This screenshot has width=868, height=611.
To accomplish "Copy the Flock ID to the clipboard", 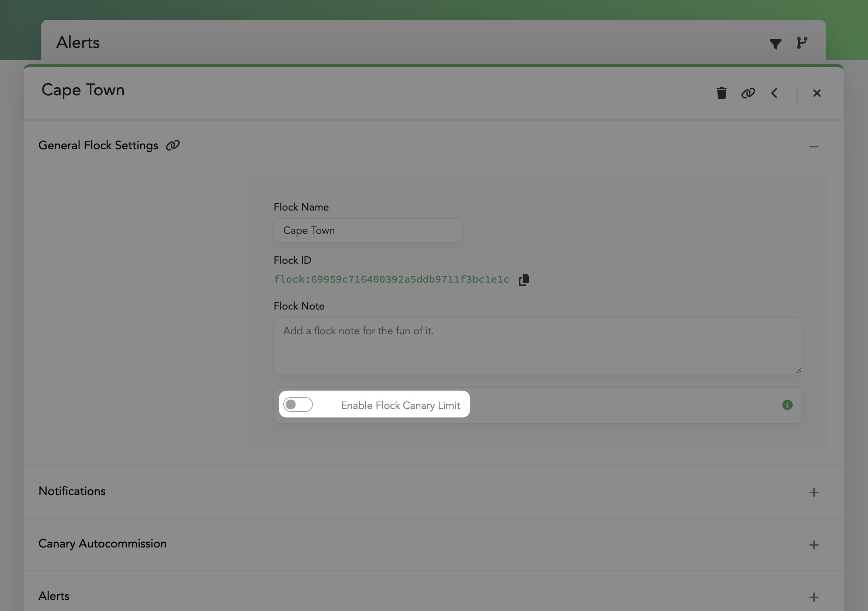I will pos(524,280).
